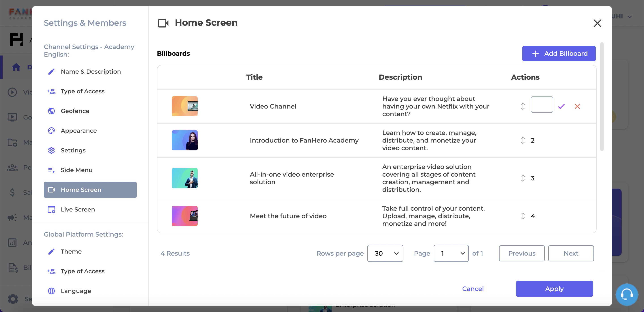Open the Page number dropdown
Image resolution: width=644 pixels, height=312 pixels.
coord(451,253)
